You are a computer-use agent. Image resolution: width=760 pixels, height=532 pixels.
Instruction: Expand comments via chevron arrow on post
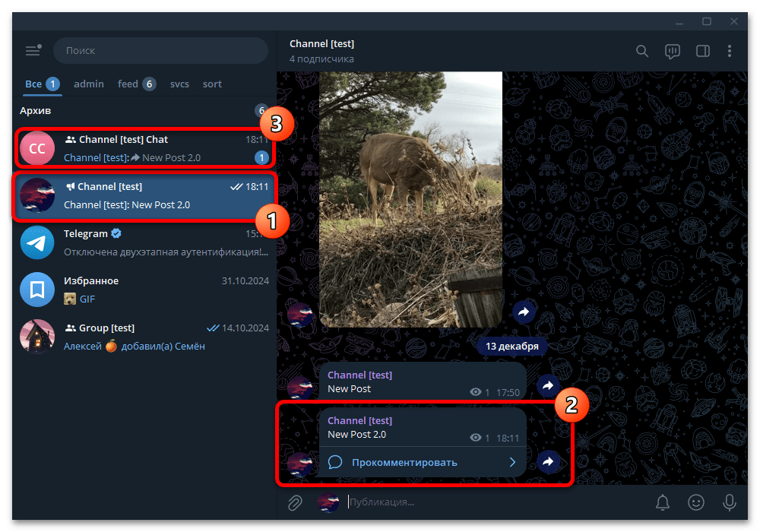512,462
